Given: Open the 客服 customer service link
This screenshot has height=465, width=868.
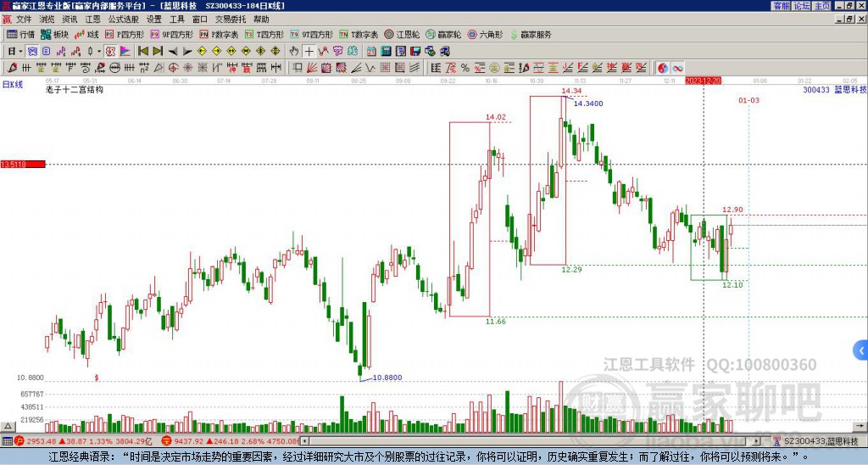Looking at the screenshot, I should pyautogui.click(x=781, y=6).
